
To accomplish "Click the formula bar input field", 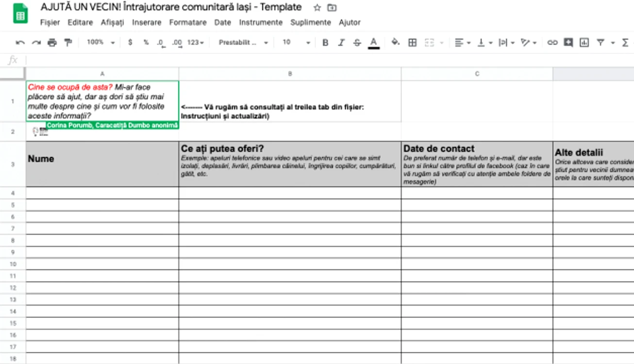I will 330,60.
